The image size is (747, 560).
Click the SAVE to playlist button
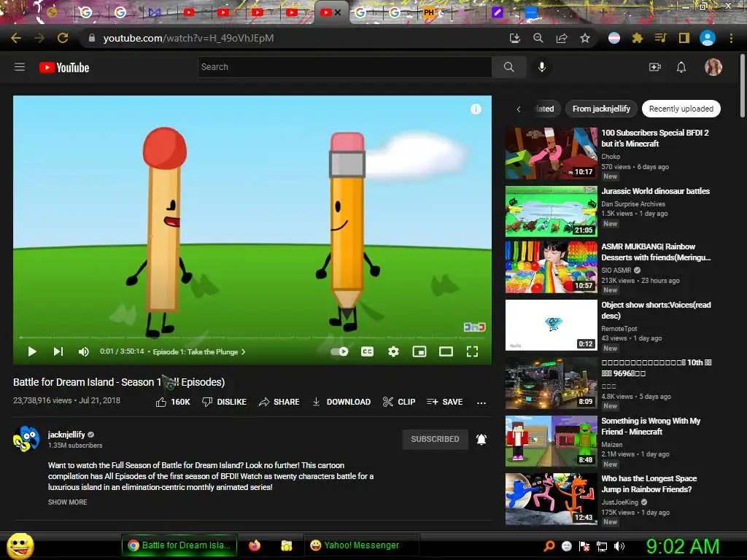click(445, 402)
